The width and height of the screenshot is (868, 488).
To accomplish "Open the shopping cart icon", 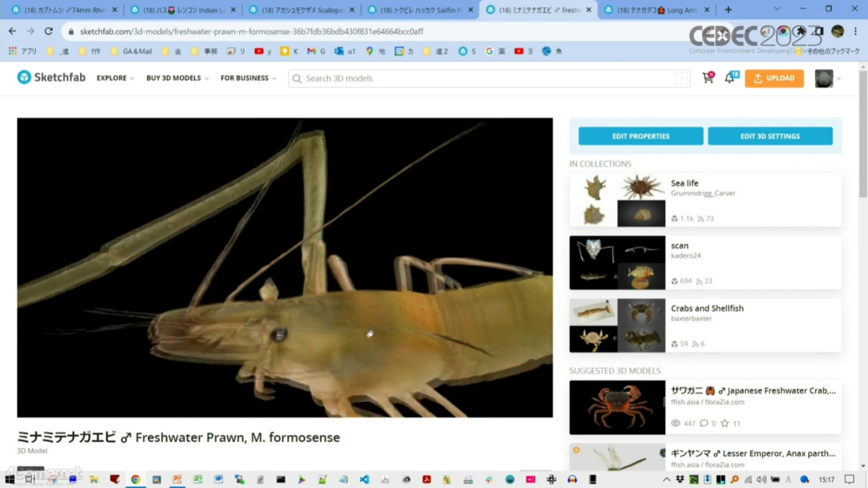I will pos(708,78).
